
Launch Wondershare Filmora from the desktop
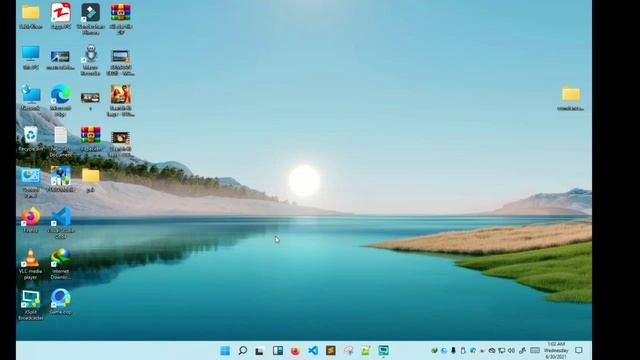point(90,18)
